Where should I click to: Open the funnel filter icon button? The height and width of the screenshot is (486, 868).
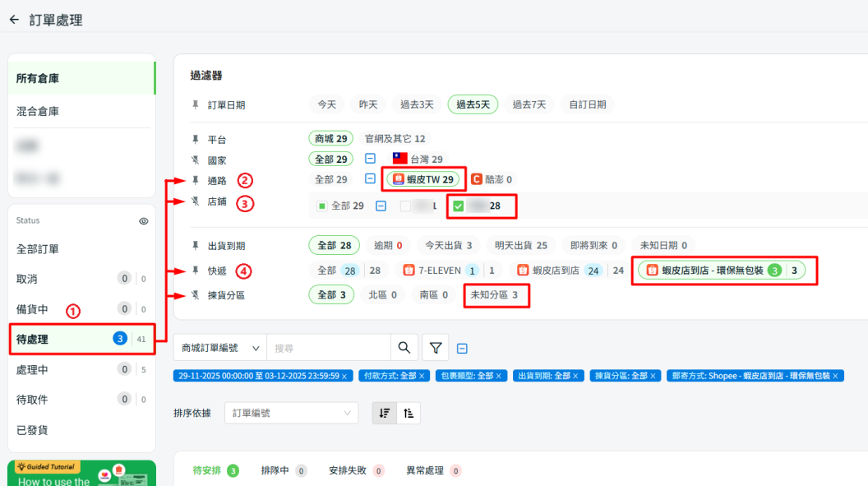pyautogui.click(x=436, y=348)
